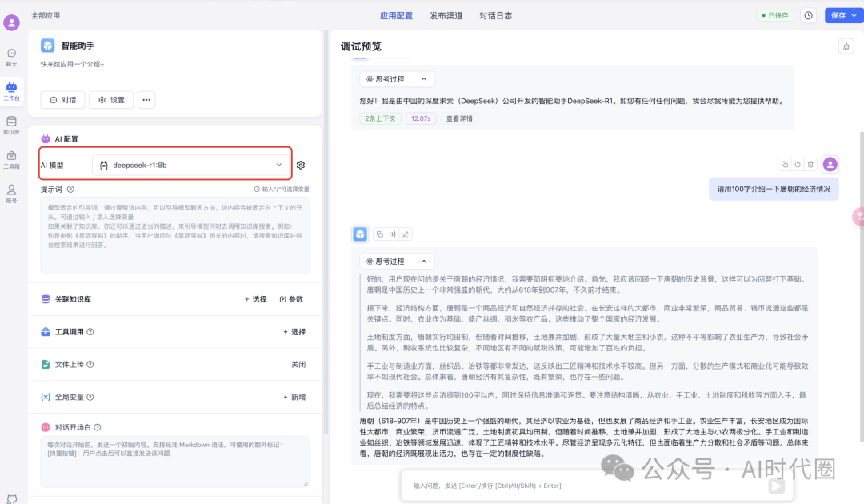The height and width of the screenshot is (504, 864).
Task: Open 工作台 workbench in sidebar
Action: (x=11, y=91)
